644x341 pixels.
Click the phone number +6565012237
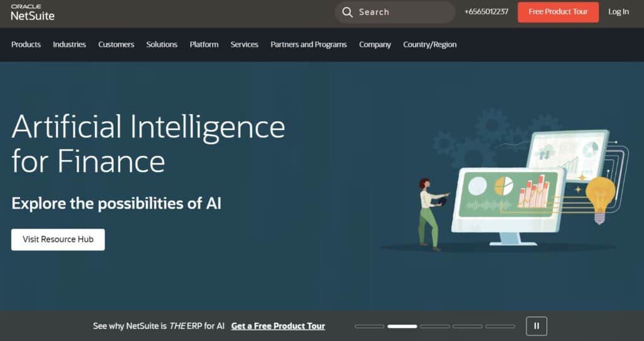(x=486, y=12)
